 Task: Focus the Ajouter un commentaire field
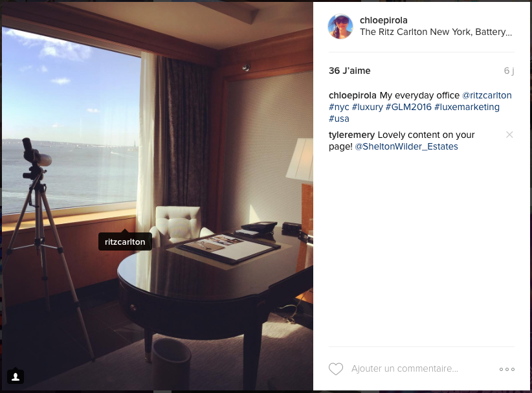pyautogui.click(x=405, y=368)
